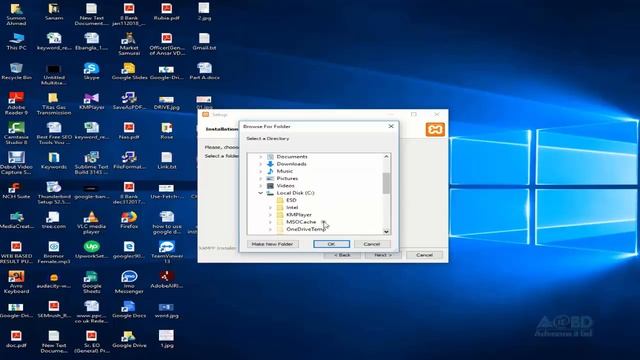Expand the Music tree node
The height and width of the screenshot is (360, 640).
[261, 171]
